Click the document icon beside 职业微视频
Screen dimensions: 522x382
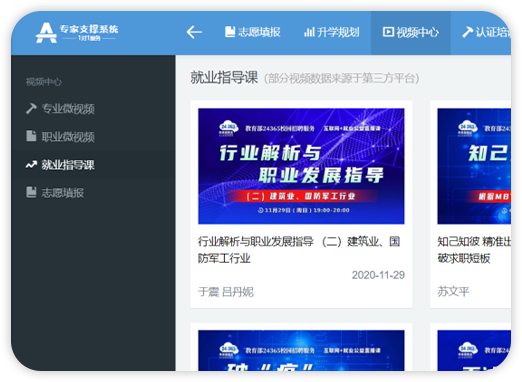(x=31, y=136)
